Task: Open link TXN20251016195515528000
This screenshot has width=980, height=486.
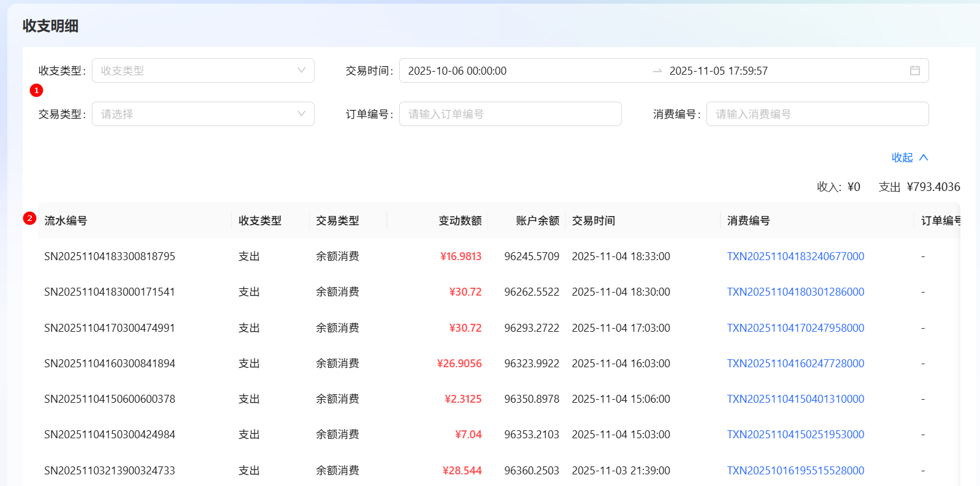Action: (x=795, y=471)
